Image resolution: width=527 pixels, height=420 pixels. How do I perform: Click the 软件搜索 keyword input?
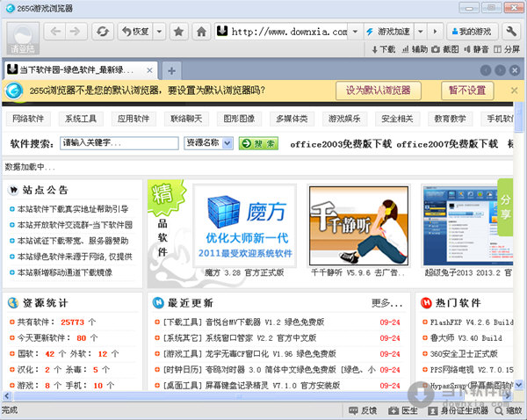click(x=119, y=143)
